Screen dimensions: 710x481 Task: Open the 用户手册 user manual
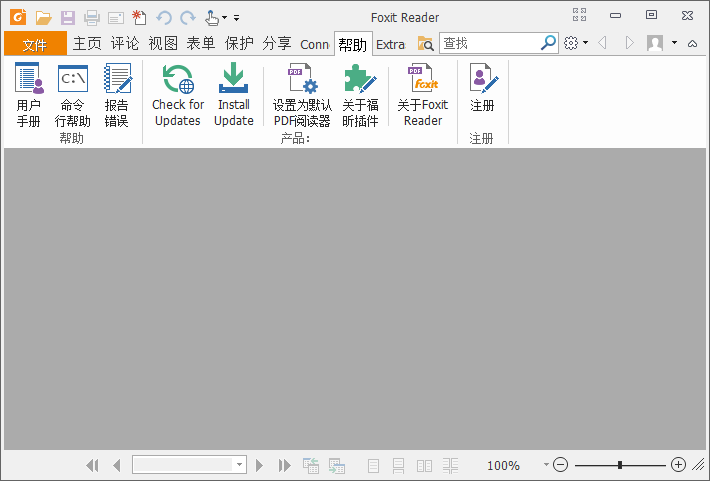[x=29, y=95]
